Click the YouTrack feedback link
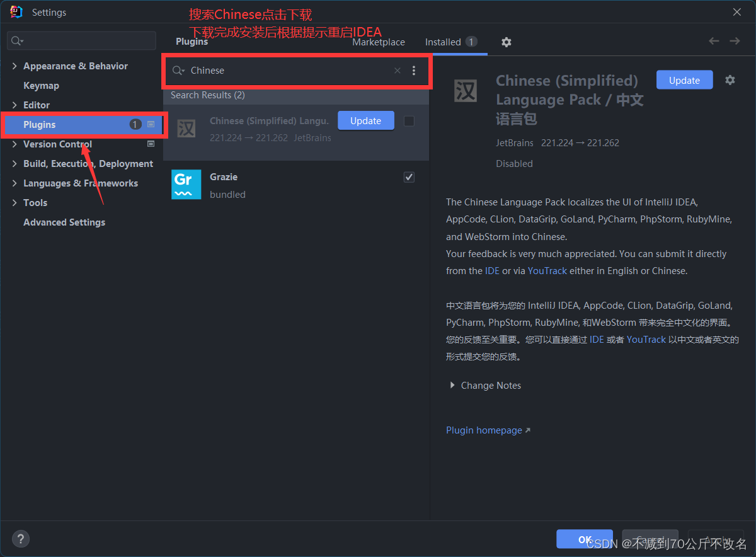This screenshot has width=756, height=557. tap(547, 270)
